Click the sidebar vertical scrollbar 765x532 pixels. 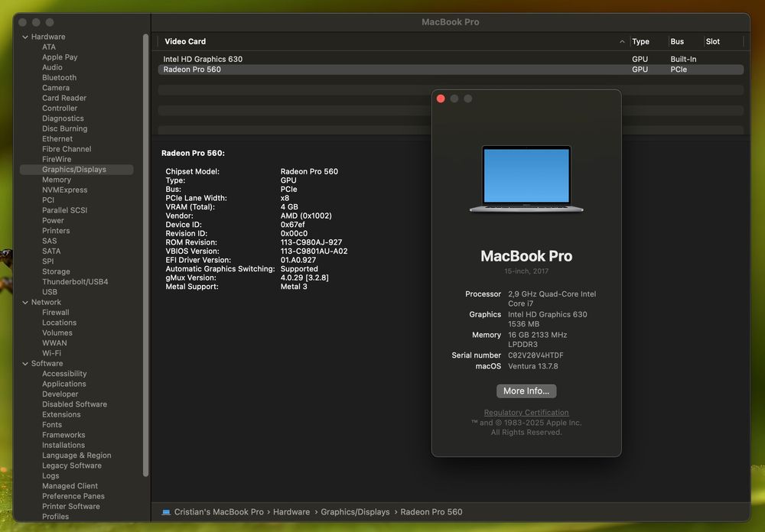tap(145, 255)
